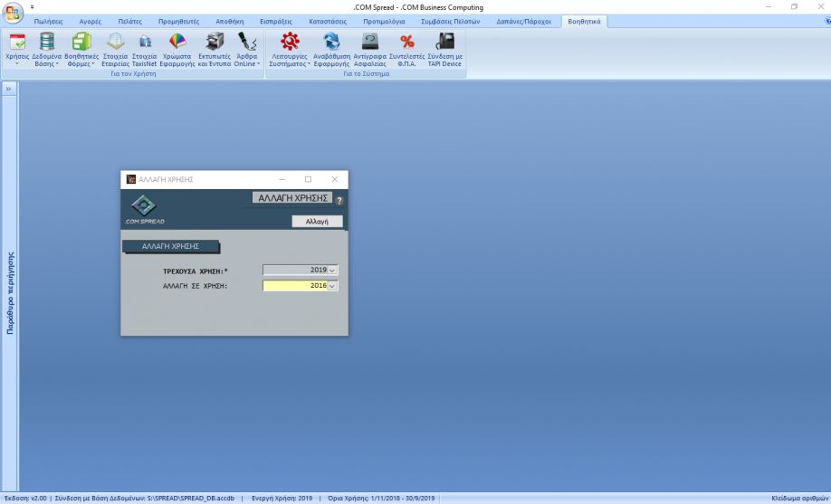The image size is (831, 504).
Task: Click the ΤΡΕΧΟΥΣΑ ΧΡΗΣΗ:* label
Action: [196, 271]
